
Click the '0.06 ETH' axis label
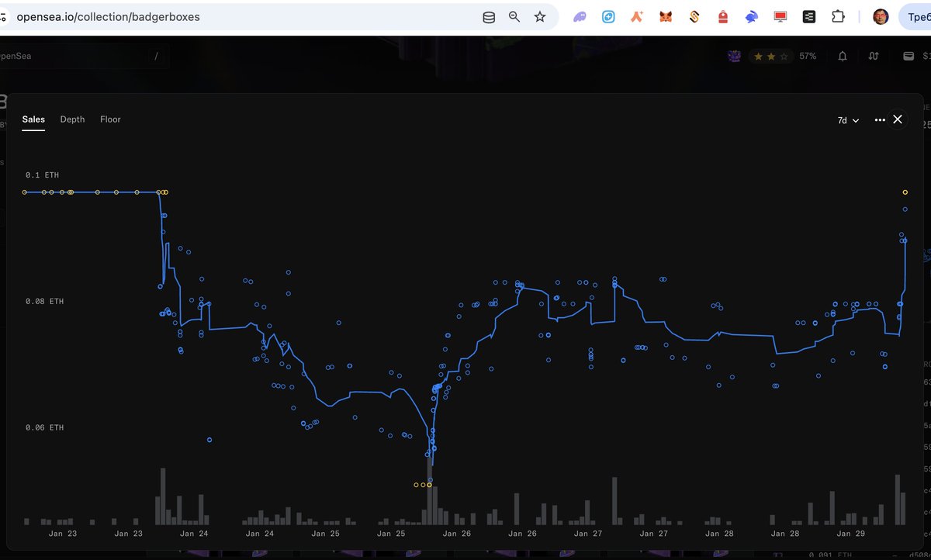(x=45, y=427)
